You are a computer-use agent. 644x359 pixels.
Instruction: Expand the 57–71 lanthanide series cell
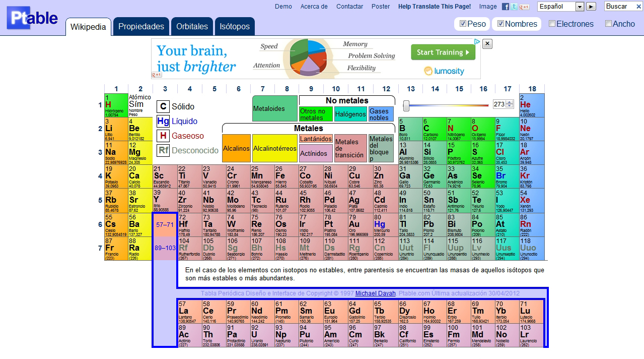tap(165, 225)
